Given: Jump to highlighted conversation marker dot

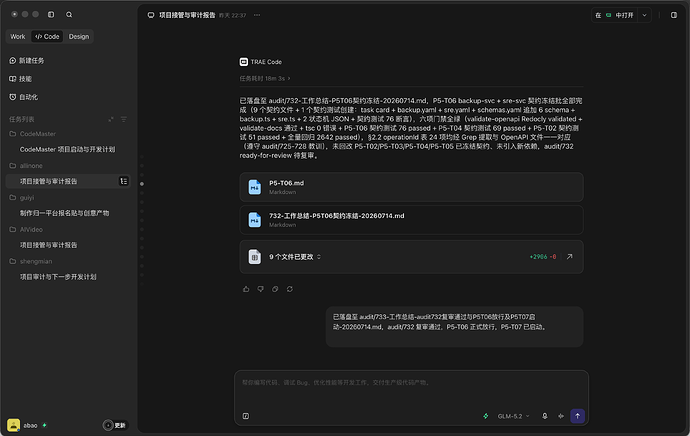Looking at the screenshot, I should tap(142, 184).
